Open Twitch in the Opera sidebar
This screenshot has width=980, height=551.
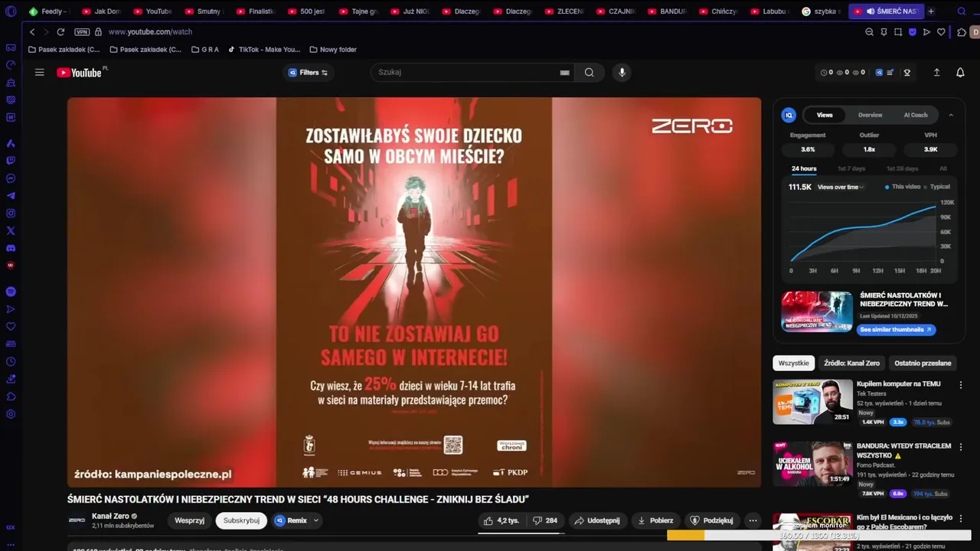[x=11, y=161]
